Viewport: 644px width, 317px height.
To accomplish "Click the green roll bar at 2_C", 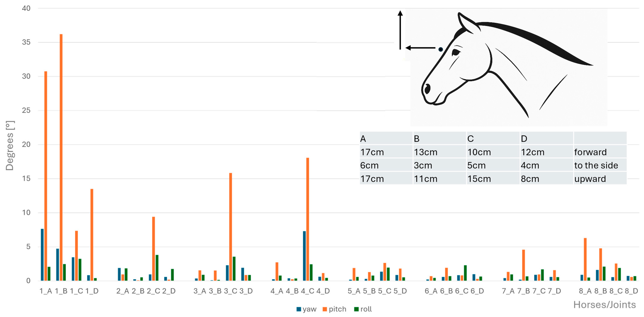I will tap(157, 268).
